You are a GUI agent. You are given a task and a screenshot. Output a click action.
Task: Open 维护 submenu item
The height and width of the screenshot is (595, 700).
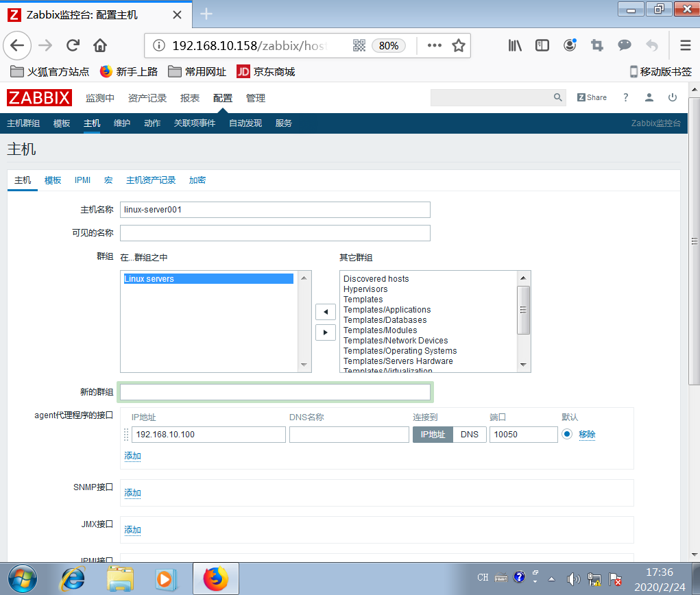click(122, 123)
